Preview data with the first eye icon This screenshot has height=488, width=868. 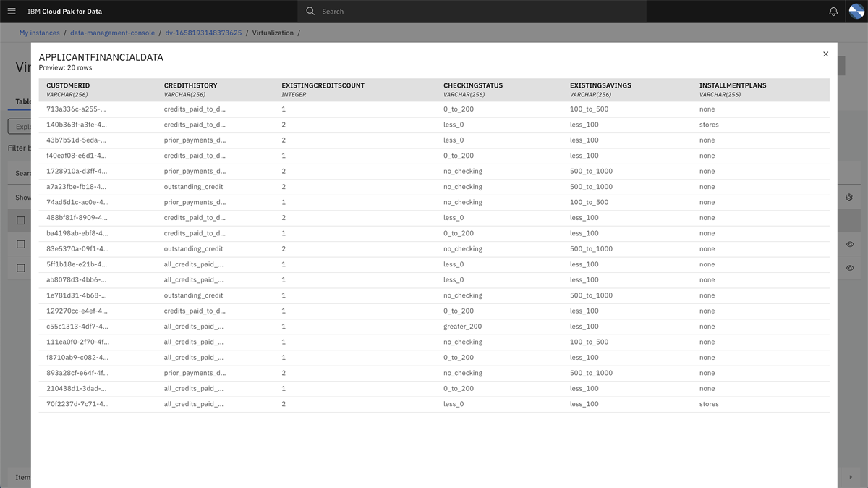[850, 244]
